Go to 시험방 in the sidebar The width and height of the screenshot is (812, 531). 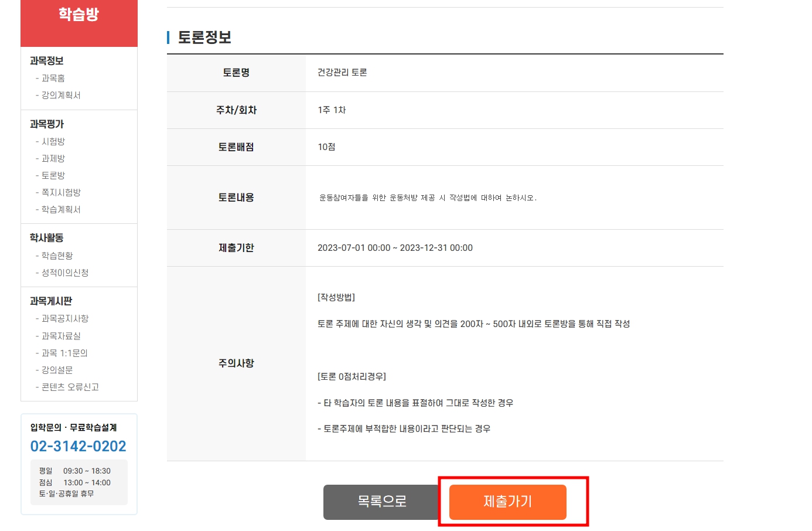coord(53,141)
